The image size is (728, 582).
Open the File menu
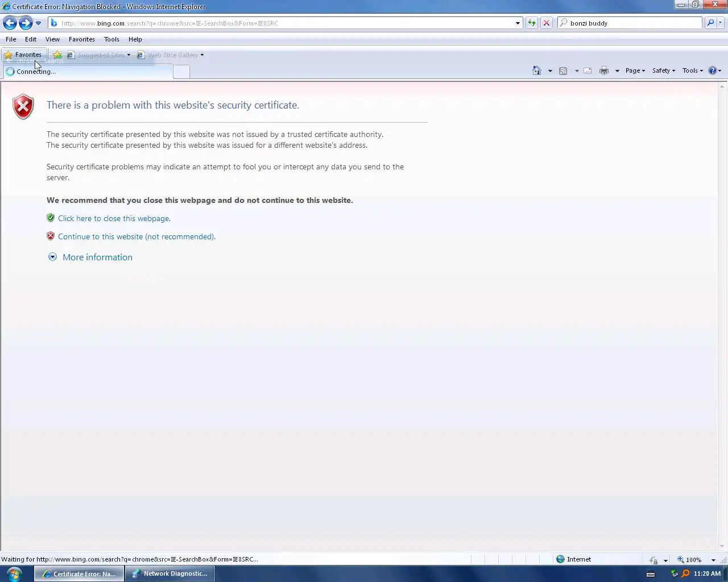tap(11, 39)
